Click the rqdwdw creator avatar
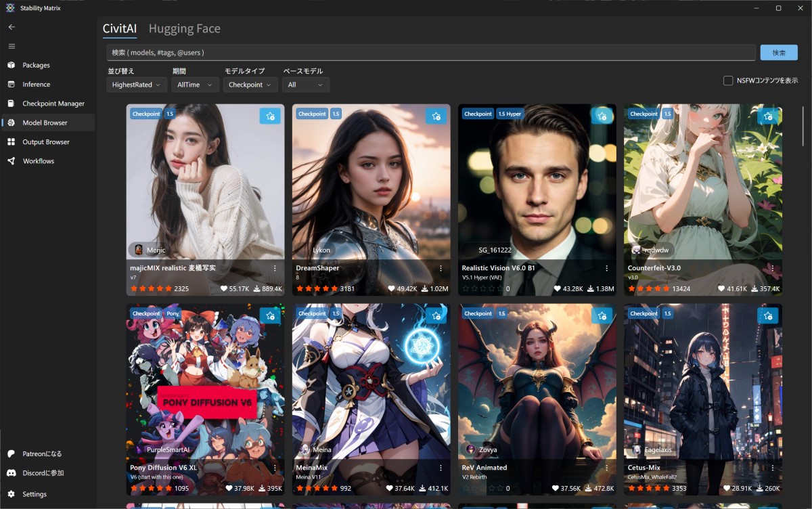Image resolution: width=812 pixels, height=509 pixels. coord(637,250)
